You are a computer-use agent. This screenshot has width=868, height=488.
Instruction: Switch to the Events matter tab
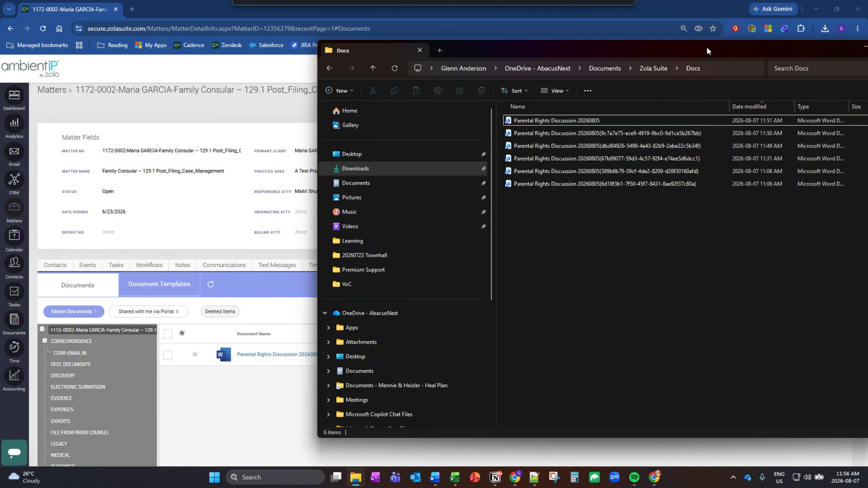pyautogui.click(x=88, y=265)
